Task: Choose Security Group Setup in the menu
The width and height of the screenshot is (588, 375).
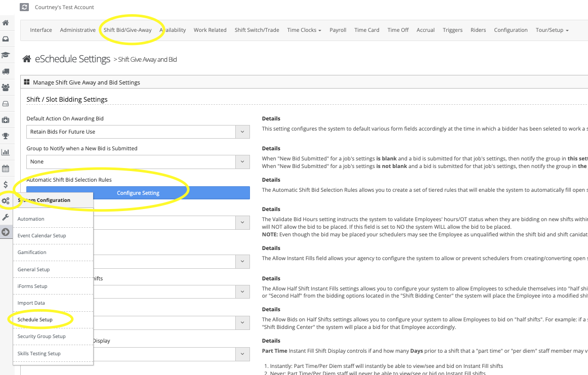Action: 41,337
